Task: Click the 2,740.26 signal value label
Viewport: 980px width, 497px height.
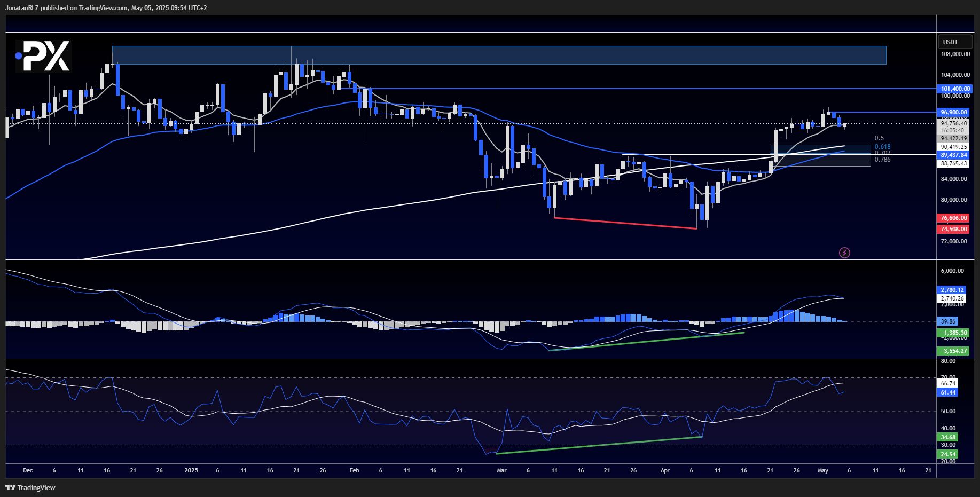Action: pyautogui.click(x=952, y=298)
